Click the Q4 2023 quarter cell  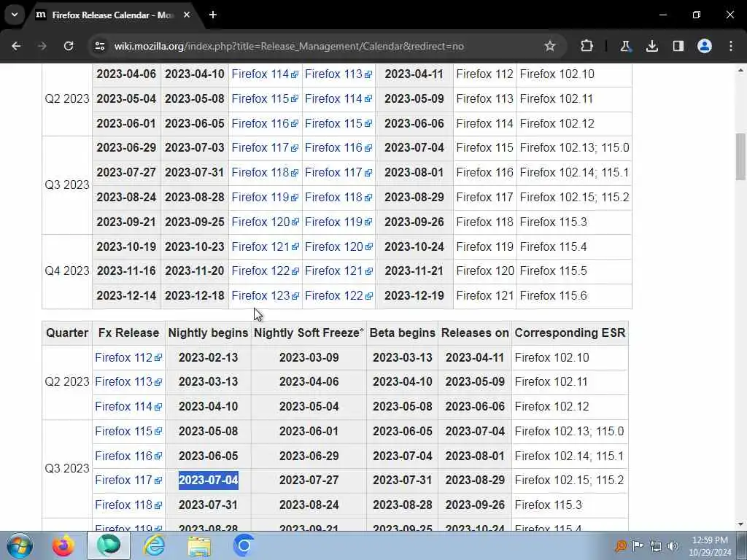(66, 271)
